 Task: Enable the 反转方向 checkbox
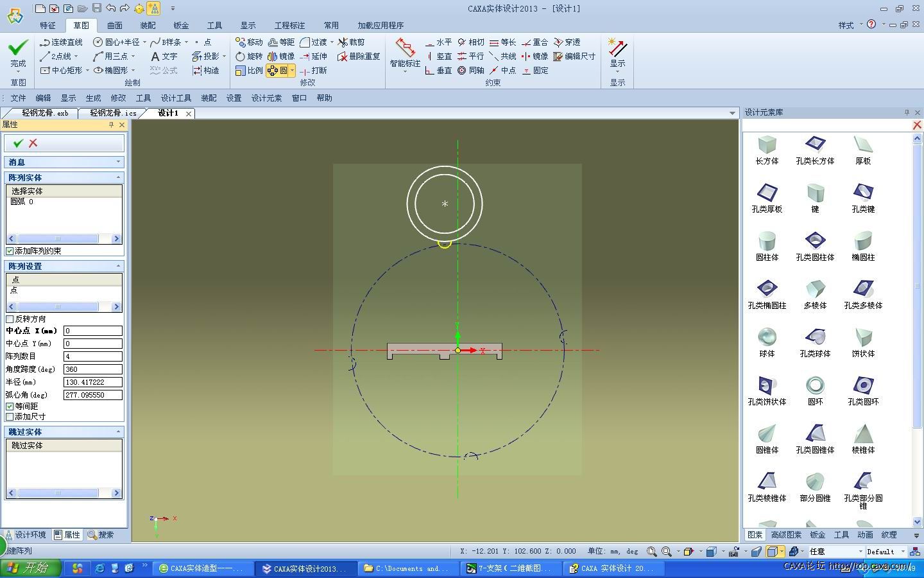pos(10,319)
